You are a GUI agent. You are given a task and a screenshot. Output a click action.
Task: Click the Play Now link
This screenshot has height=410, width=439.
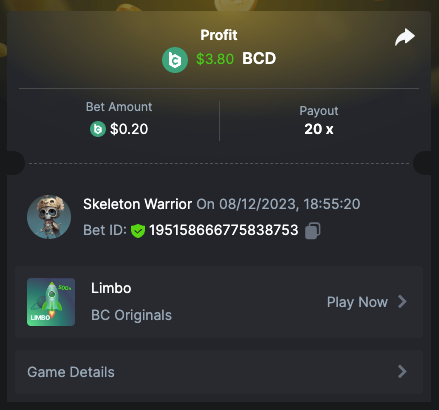pos(357,302)
